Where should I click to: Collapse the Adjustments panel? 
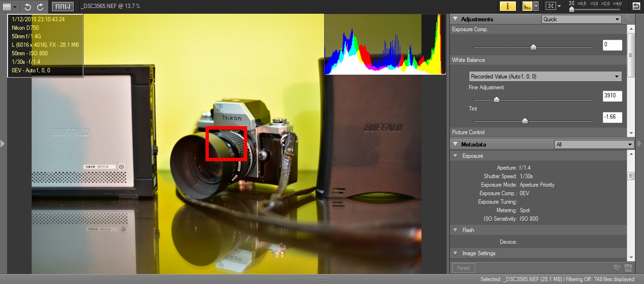(455, 19)
